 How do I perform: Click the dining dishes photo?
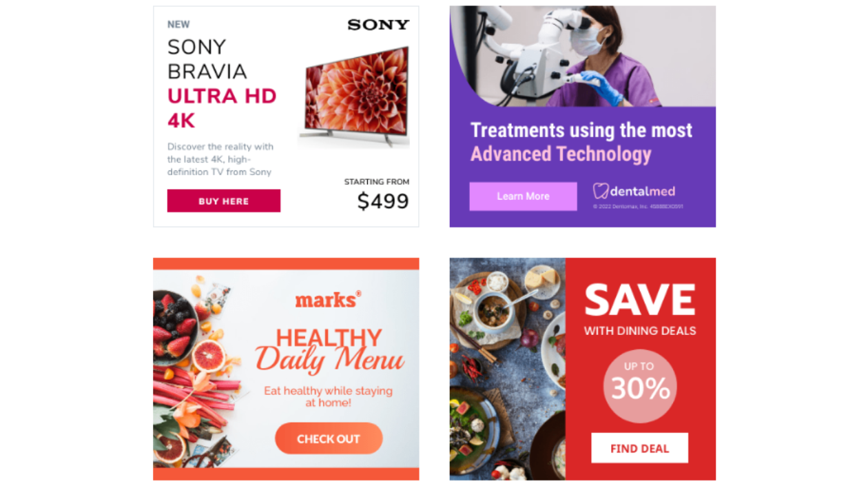(508, 369)
